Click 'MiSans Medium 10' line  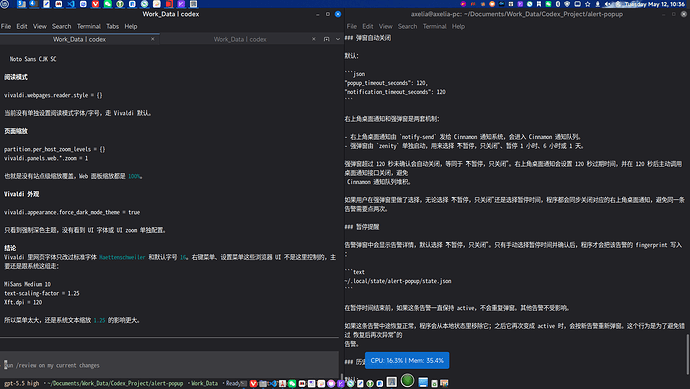tap(27, 284)
